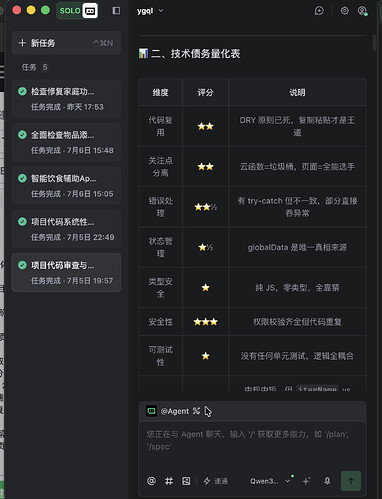Toggle the SOLO mode switch
Viewport: 382px width, 499px height.
click(77, 11)
